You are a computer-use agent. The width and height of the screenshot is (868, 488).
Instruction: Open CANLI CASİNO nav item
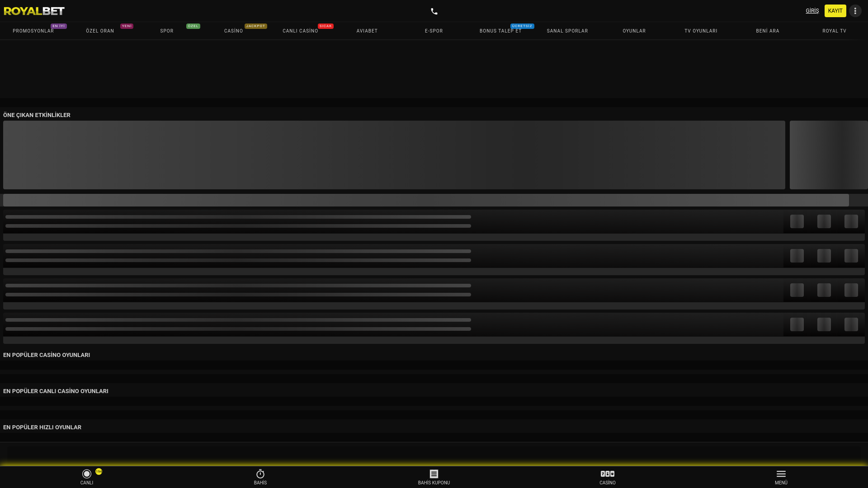click(300, 31)
